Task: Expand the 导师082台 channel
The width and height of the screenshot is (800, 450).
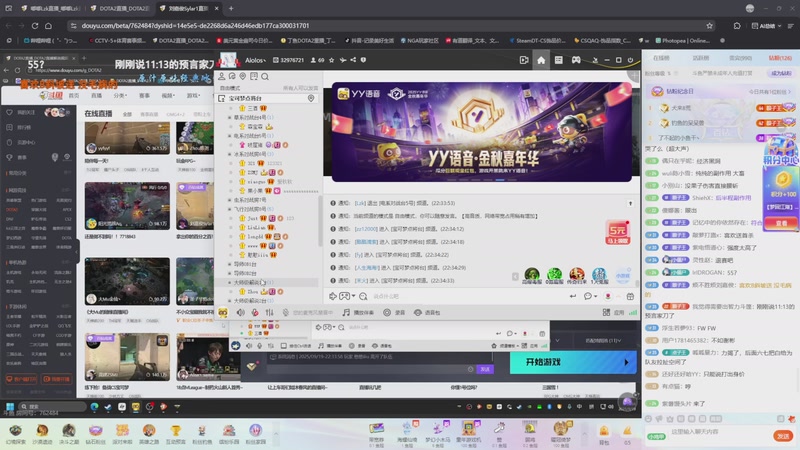Action: pyautogui.click(x=230, y=273)
